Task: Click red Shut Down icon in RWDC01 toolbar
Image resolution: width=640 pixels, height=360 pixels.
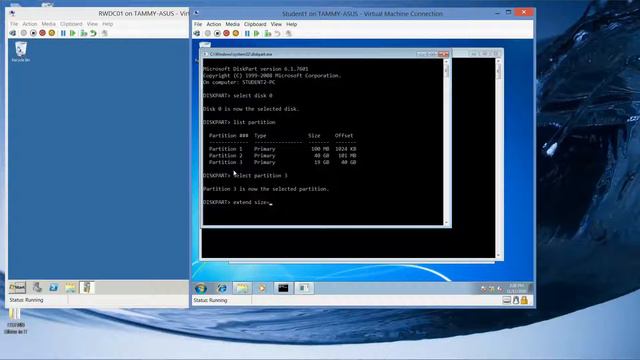Action: 42,33
